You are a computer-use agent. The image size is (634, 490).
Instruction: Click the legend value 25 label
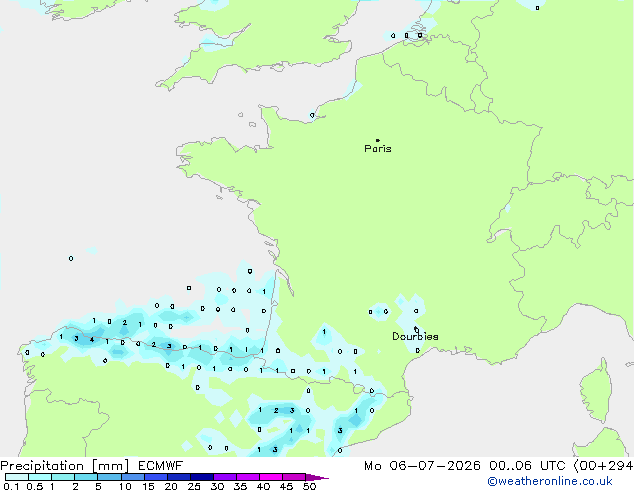click(x=194, y=486)
